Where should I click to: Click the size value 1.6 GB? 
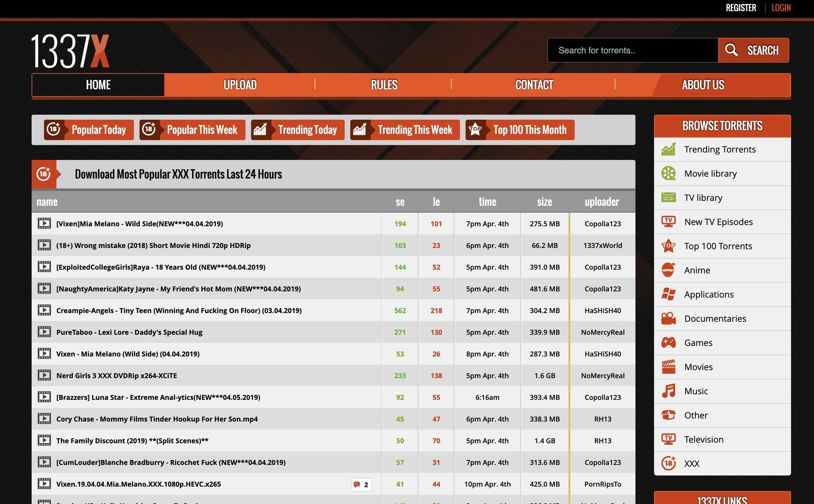click(545, 375)
